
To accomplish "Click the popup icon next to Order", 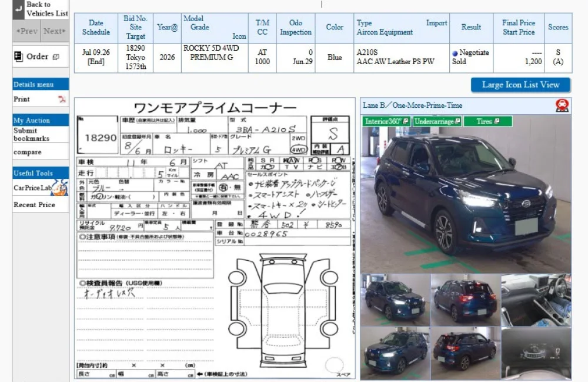I will pyautogui.click(x=56, y=57).
